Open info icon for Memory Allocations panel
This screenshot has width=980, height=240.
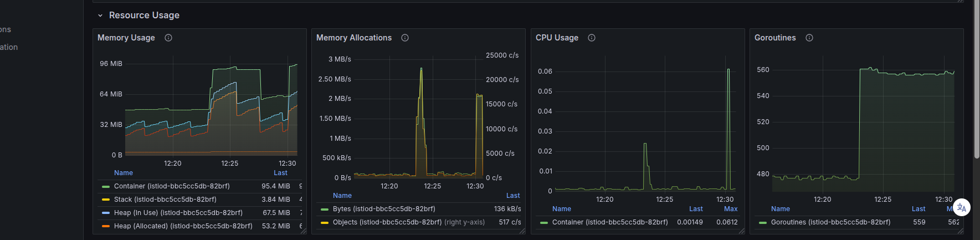(x=405, y=38)
